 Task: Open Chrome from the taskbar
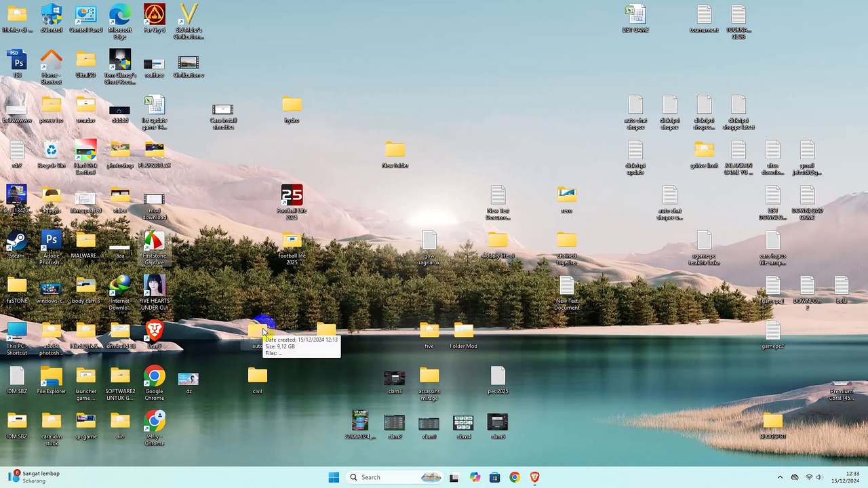[x=515, y=477]
